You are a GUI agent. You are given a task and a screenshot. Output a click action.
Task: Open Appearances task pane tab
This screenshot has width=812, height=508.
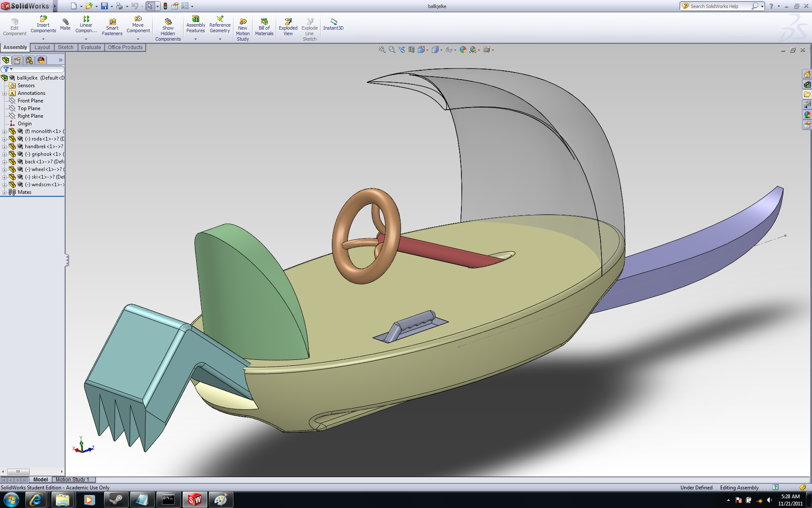(x=807, y=115)
